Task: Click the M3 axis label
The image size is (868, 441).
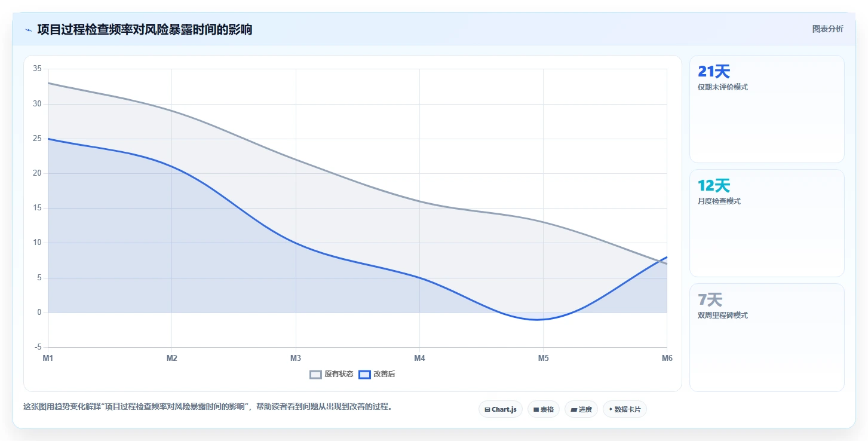Action: coord(296,358)
